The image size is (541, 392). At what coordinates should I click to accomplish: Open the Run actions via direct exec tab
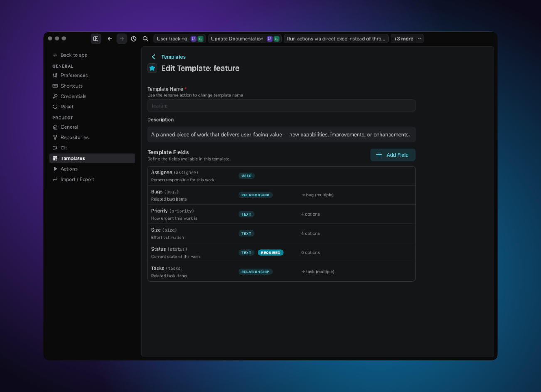pos(336,39)
